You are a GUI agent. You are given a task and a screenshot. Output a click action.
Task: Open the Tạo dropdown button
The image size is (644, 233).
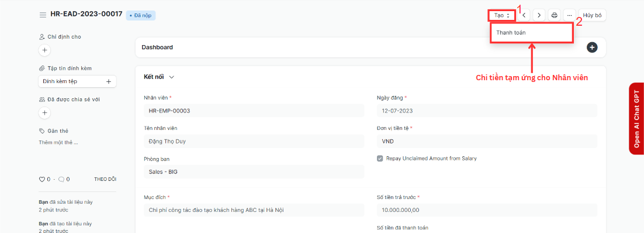(x=502, y=15)
